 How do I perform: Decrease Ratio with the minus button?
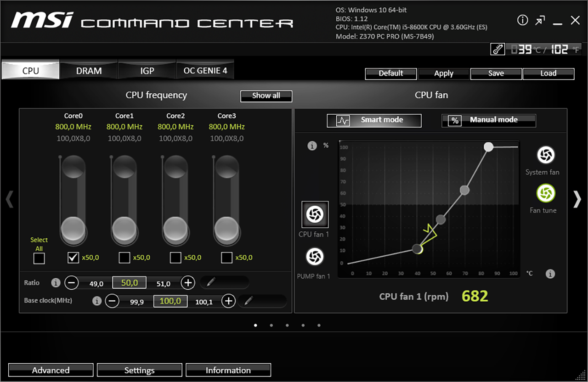pyautogui.click(x=71, y=282)
